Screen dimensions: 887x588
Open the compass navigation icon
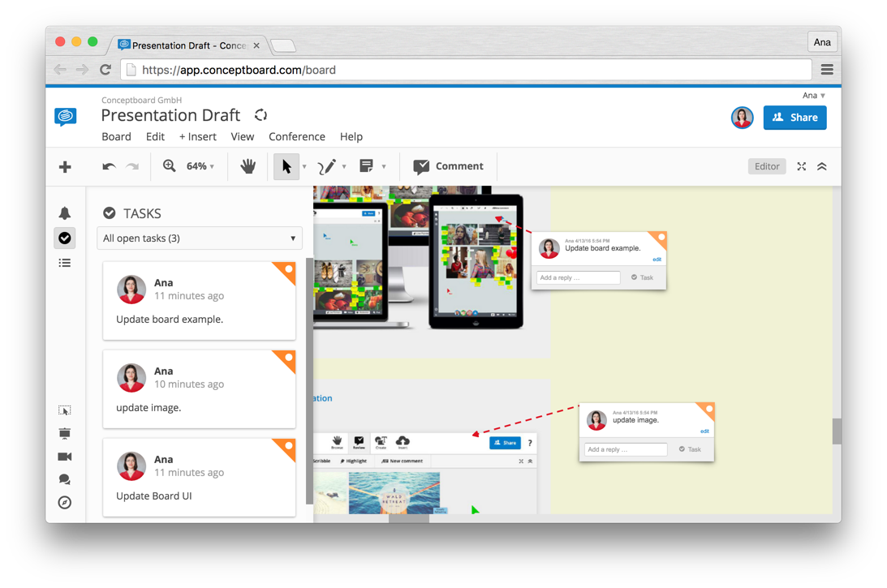[65, 503]
